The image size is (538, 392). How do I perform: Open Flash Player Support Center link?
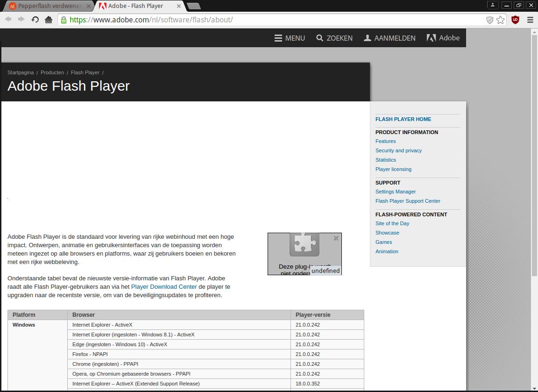tap(408, 201)
